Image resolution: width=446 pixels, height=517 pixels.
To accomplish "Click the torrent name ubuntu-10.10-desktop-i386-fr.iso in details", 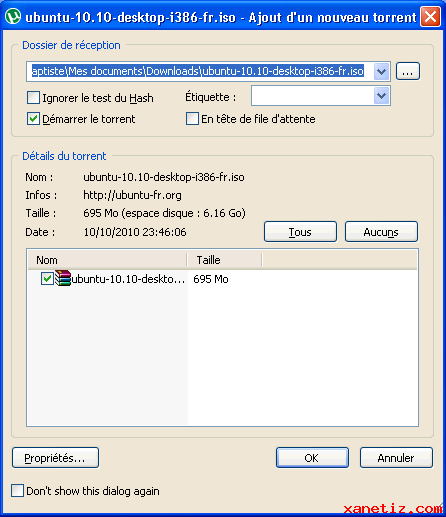I will tap(164, 177).
